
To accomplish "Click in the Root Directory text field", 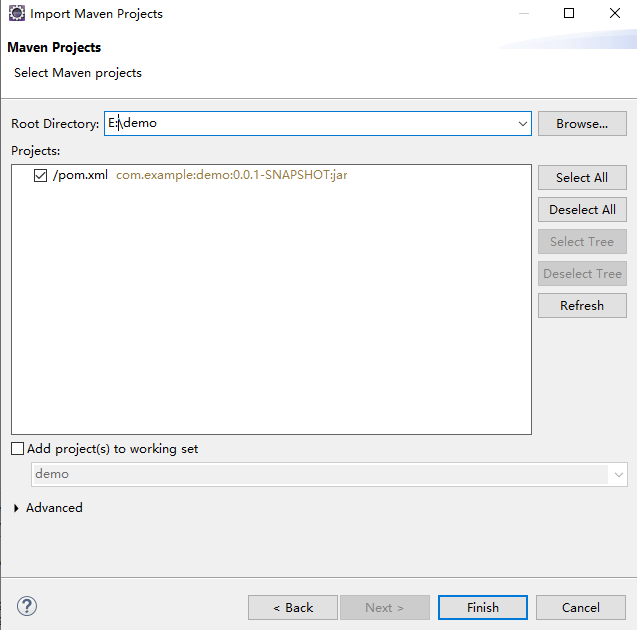I will 310,124.
